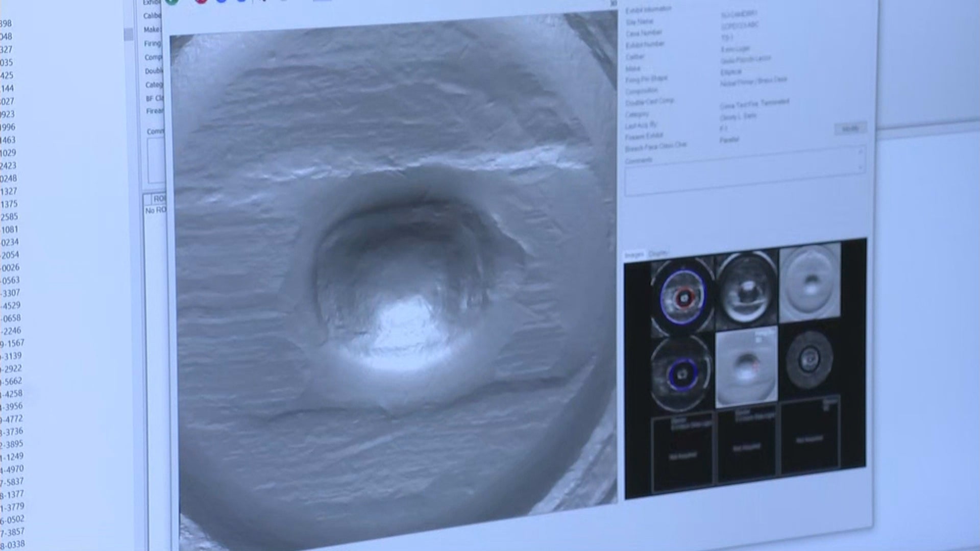Select list entry ending in -4970
Viewport: 980px width, 551px height.
tap(12, 469)
